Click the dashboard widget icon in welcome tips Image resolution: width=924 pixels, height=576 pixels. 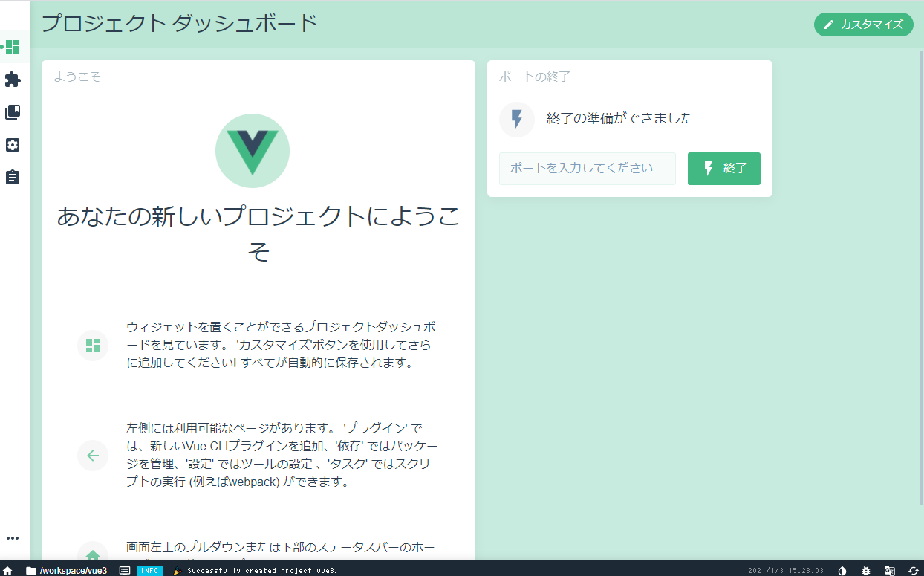point(93,346)
